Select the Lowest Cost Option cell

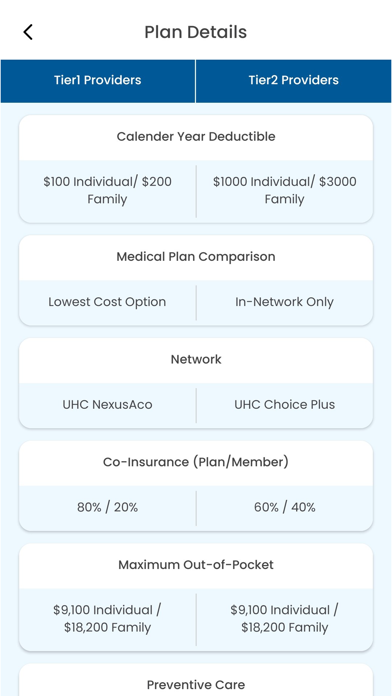click(107, 302)
